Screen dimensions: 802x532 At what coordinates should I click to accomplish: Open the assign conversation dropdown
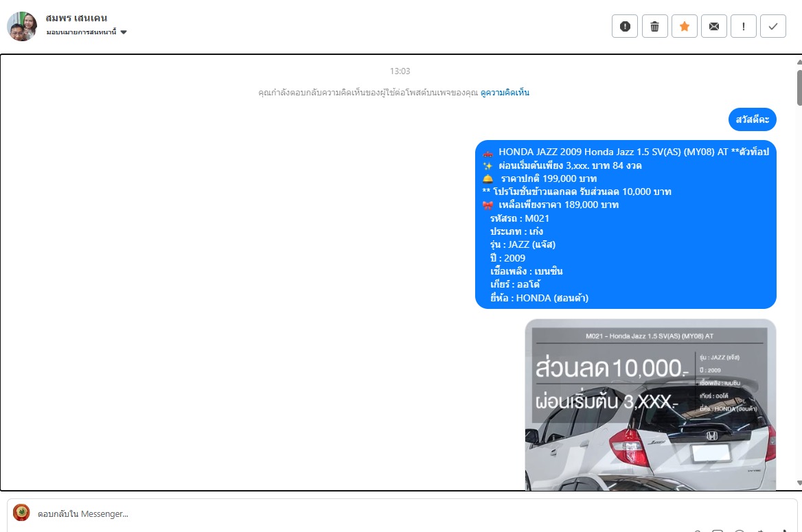[x=87, y=32]
